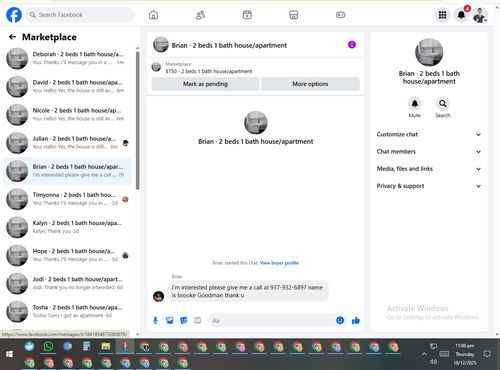Image resolution: width=500 pixels, height=370 pixels.
Task: Click the large listing photo in chat center
Action: point(256,123)
